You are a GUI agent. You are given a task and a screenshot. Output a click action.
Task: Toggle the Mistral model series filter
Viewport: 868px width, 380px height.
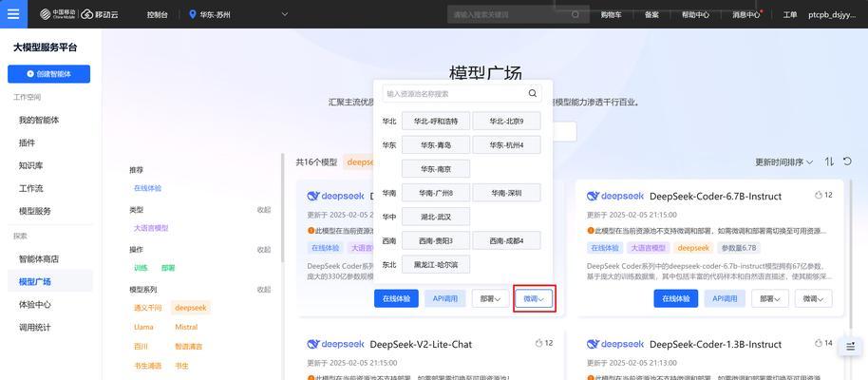(x=186, y=327)
